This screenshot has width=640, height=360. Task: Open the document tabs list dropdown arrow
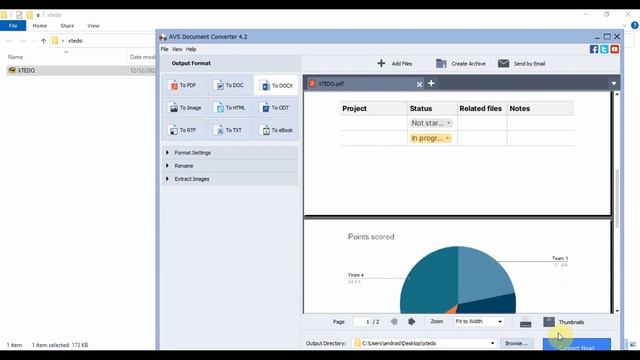point(613,84)
